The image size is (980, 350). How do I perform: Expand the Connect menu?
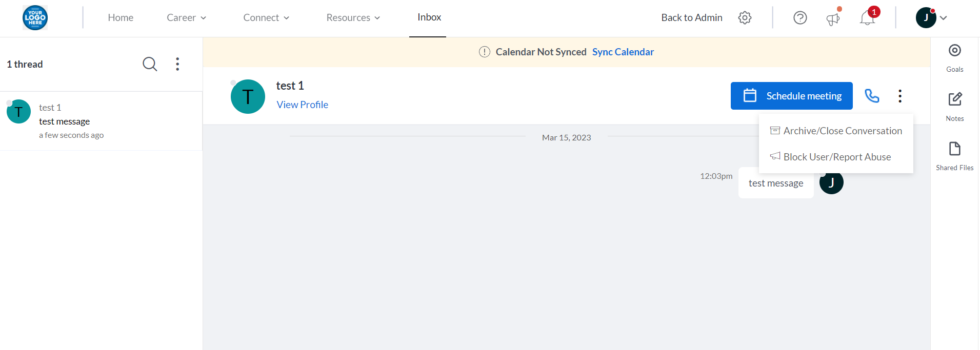coord(267,17)
